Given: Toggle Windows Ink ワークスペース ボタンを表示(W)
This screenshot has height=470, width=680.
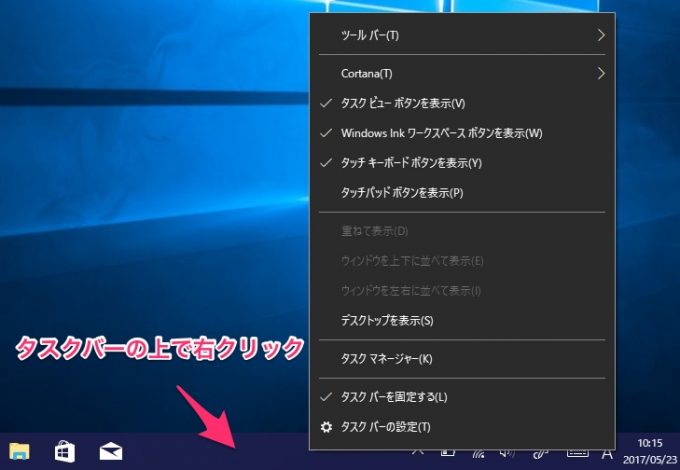Looking at the screenshot, I should 462,133.
